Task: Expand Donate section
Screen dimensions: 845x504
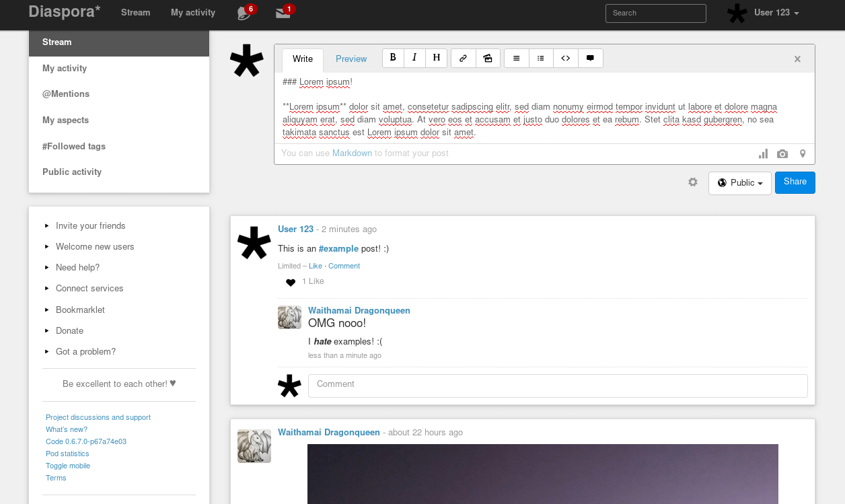Action: click(69, 330)
